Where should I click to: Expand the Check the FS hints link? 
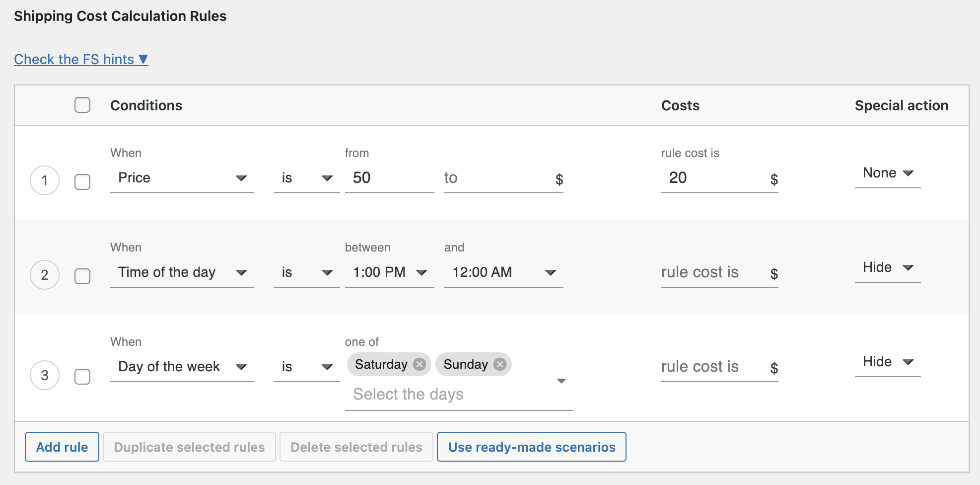81,59
